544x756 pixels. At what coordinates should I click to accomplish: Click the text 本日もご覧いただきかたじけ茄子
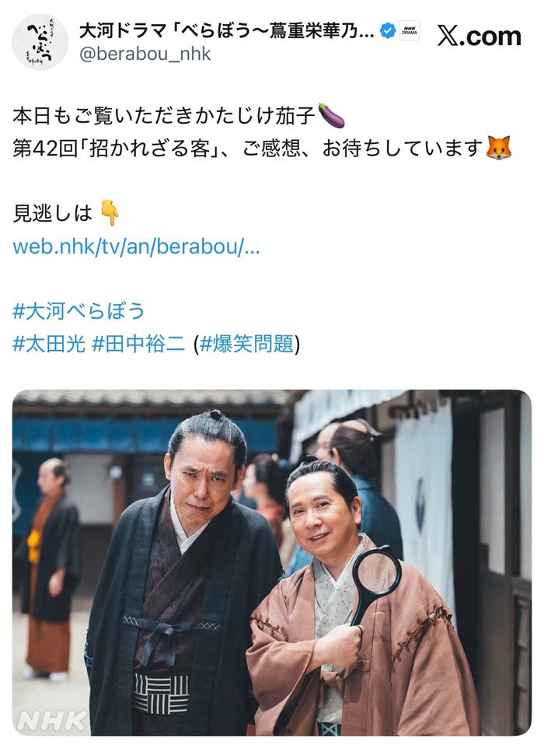(x=164, y=116)
